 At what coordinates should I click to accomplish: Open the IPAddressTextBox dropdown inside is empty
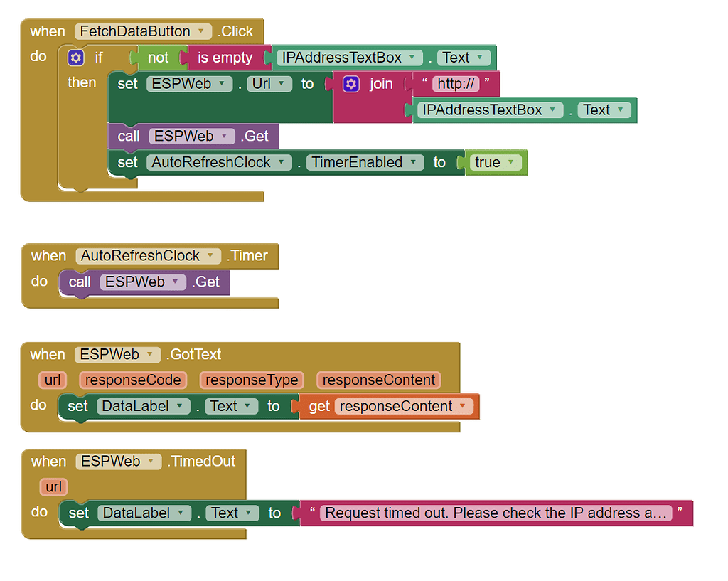tap(412, 58)
